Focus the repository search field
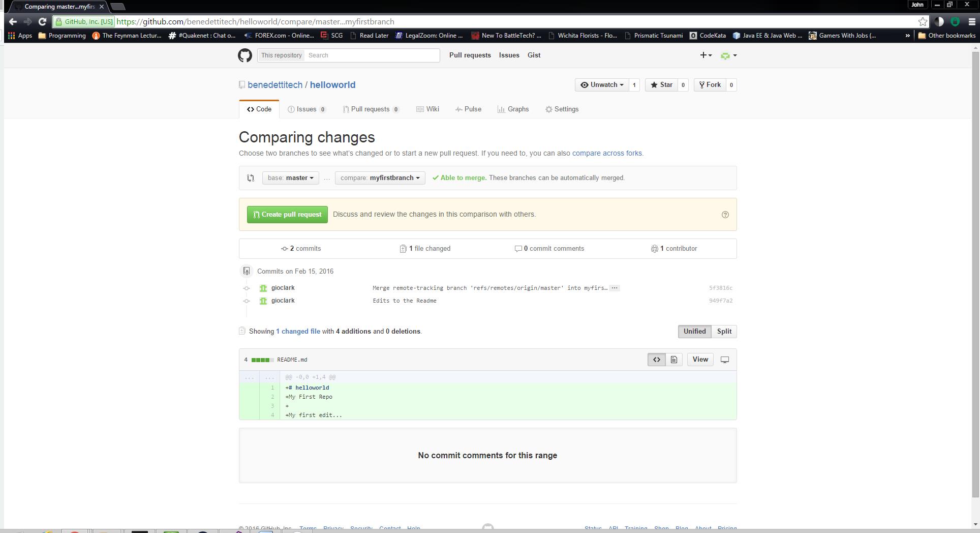The width and height of the screenshot is (980, 533). (x=373, y=55)
